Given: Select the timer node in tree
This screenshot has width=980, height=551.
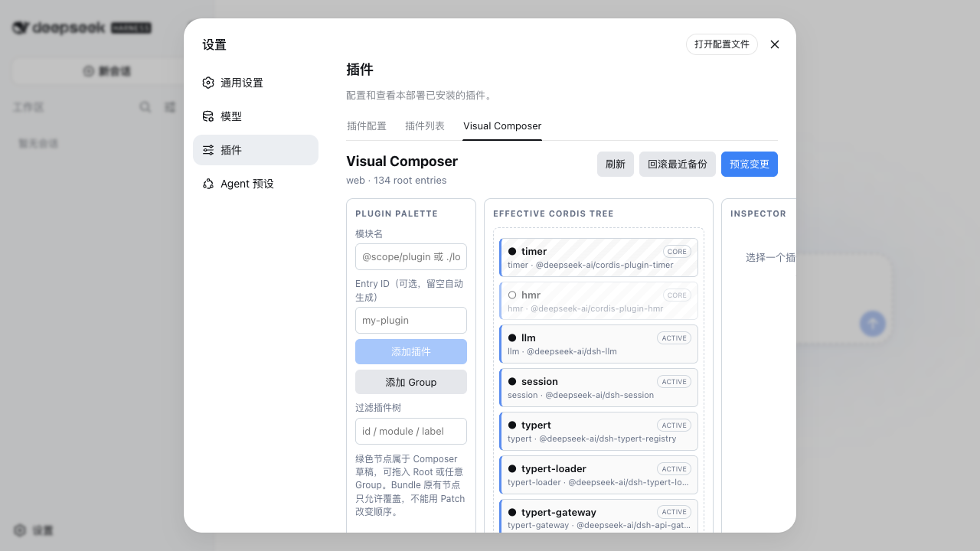Looking at the screenshot, I should pyautogui.click(x=599, y=257).
